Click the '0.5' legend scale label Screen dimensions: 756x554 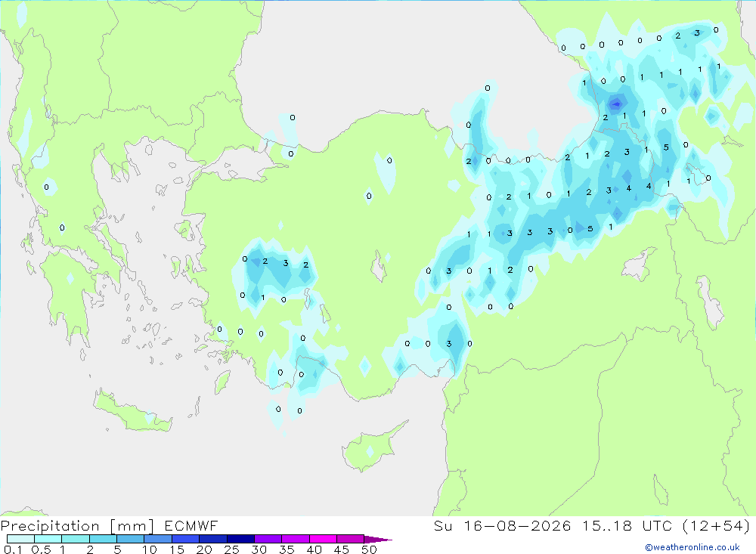click(x=41, y=549)
